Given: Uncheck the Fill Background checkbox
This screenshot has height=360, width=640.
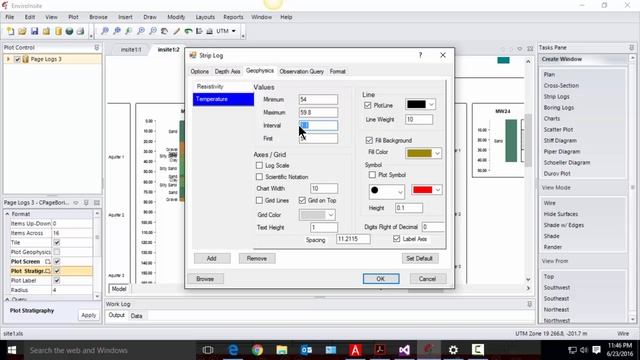Looking at the screenshot, I should [369, 140].
